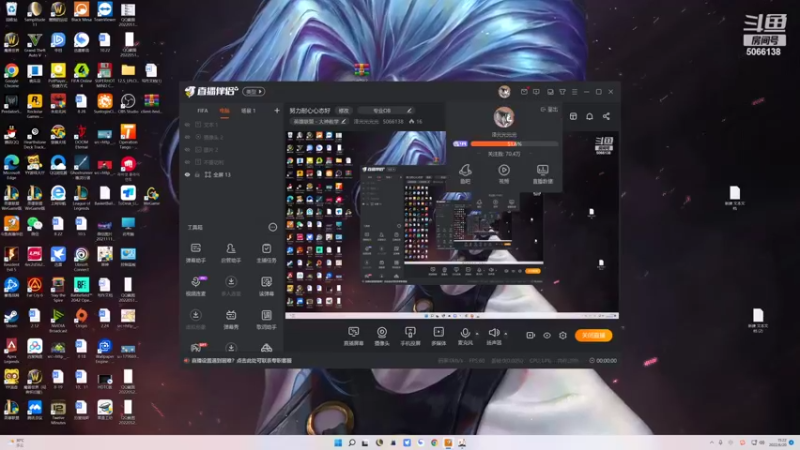Open the Fish Bar (鱼吧) in profile popup
The height and width of the screenshot is (450, 800).
tap(465, 173)
